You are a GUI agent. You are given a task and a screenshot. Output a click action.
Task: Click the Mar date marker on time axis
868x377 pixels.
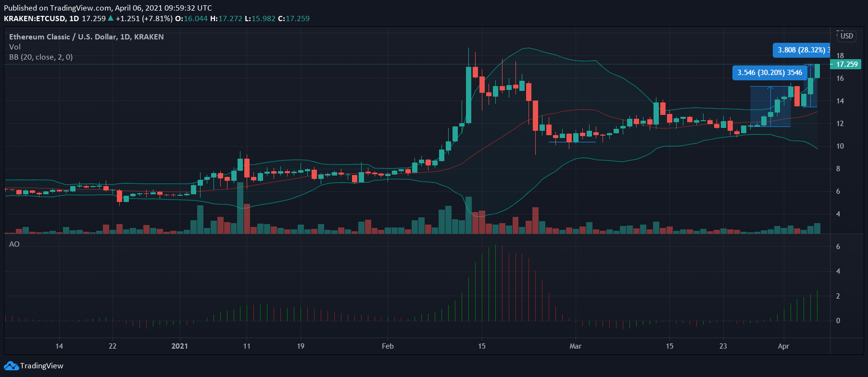(575, 346)
